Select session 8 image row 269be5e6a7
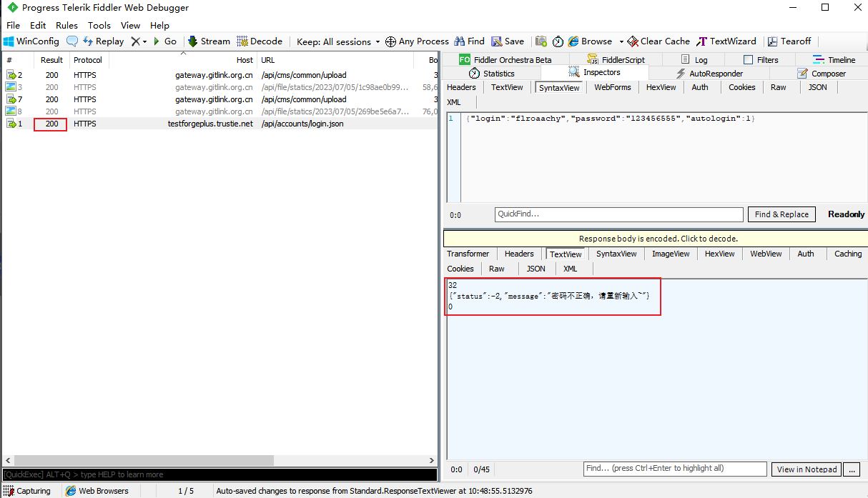 (220, 111)
